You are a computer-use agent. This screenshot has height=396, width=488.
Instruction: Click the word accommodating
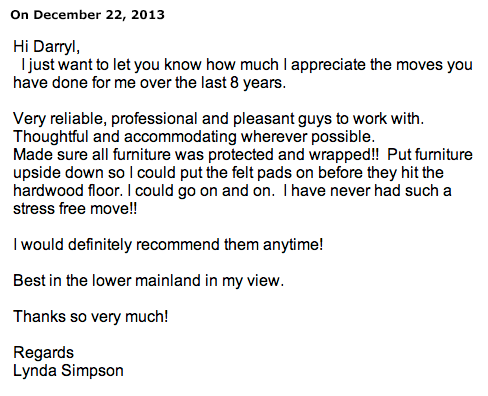(180, 137)
